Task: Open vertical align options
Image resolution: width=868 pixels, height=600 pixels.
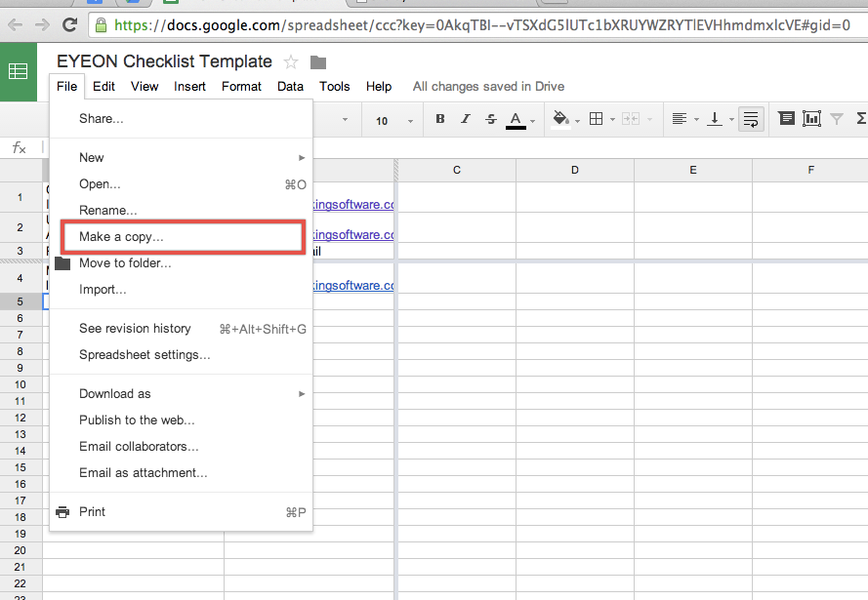Action: point(715,119)
